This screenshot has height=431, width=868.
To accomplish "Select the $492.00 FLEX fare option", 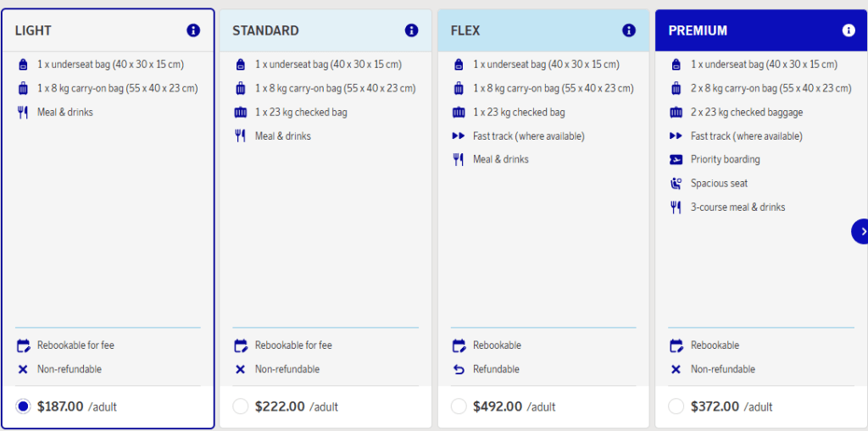I will (x=459, y=406).
